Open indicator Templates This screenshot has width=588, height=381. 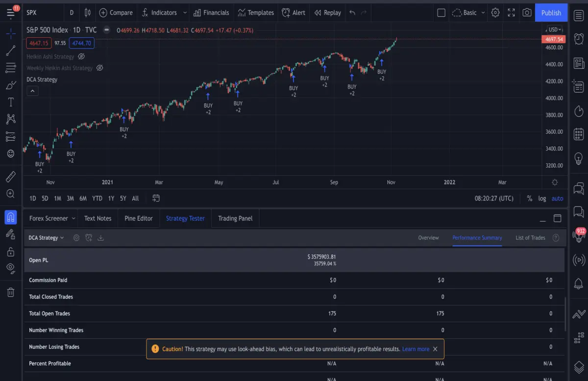coord(256,13)
